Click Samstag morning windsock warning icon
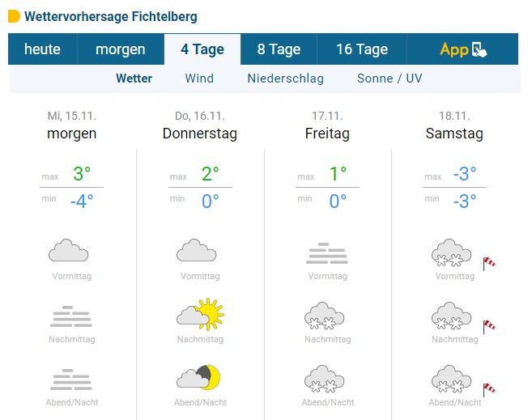528x420 pixels. coord(489,263)
